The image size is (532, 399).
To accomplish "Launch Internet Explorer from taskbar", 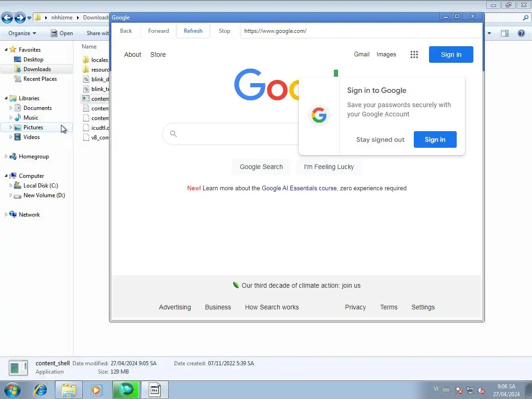I will coord(40,390).
